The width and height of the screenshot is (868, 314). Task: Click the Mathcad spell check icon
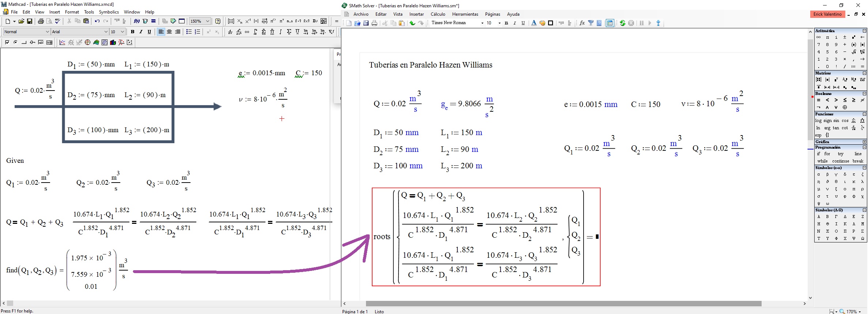point(57,21)
